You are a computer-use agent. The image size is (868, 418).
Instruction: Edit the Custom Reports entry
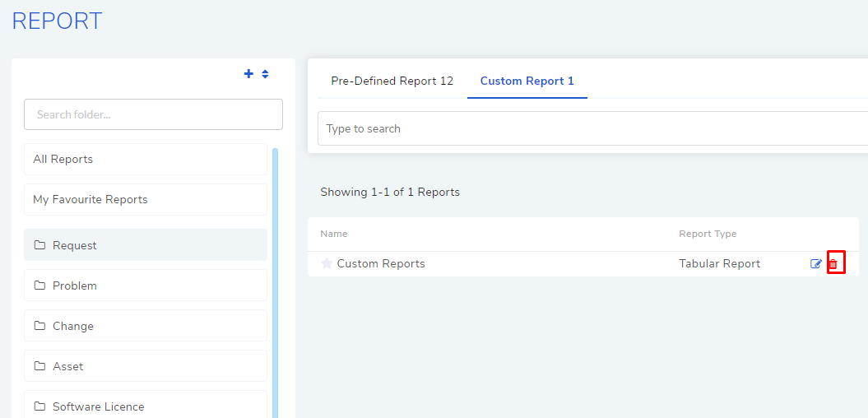[x=816, y=264]
